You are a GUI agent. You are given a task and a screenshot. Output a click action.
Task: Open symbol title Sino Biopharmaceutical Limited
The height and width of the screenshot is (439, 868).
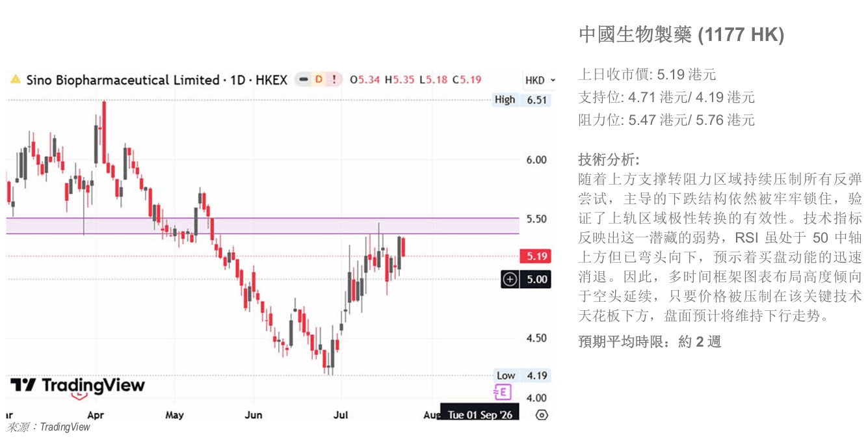click(122, 80)
